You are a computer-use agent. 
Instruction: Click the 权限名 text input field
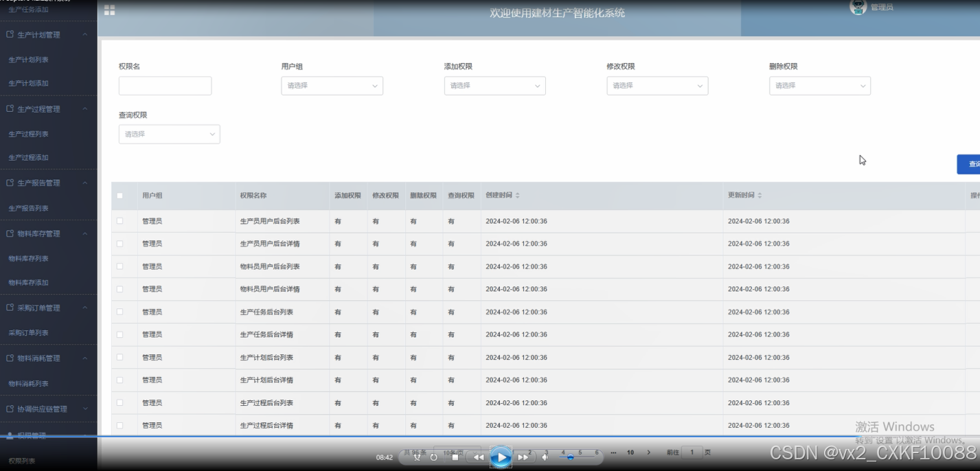(x=165, y=86)
